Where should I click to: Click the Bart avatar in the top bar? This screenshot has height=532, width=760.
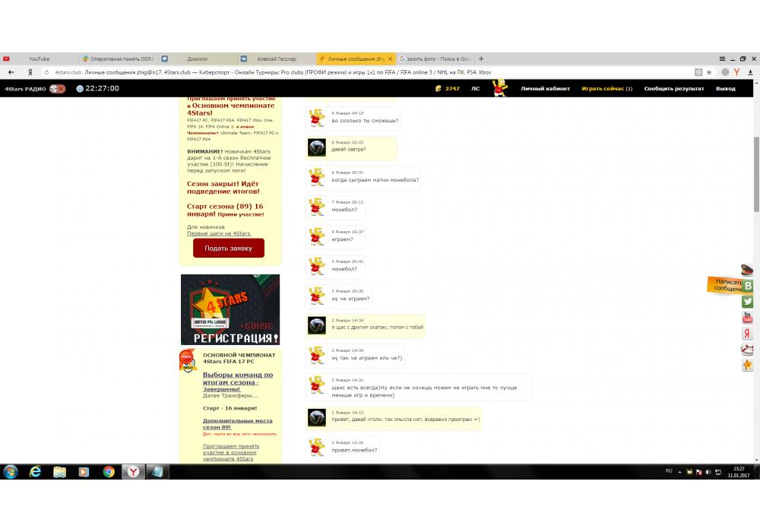500,88
